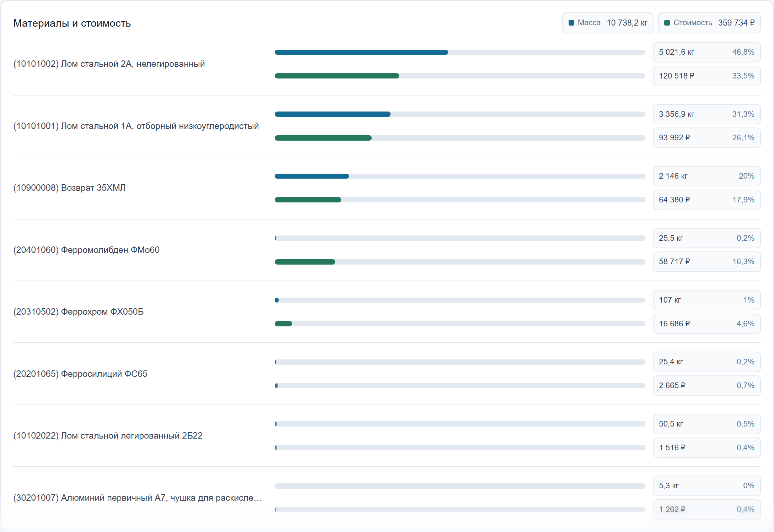Select row (10900008) Возврат 35ХМЛ

[387, 188]
